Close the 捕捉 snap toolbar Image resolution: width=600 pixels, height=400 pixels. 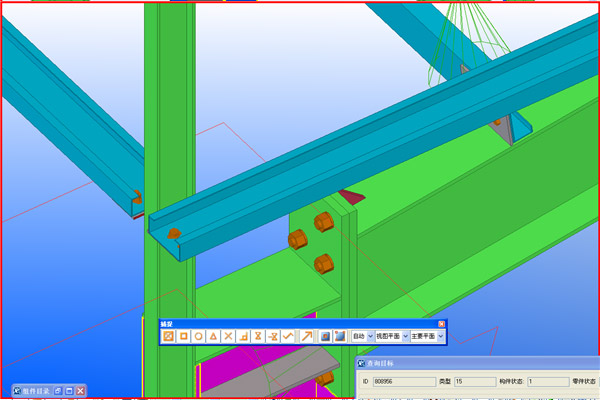(441, 324)
